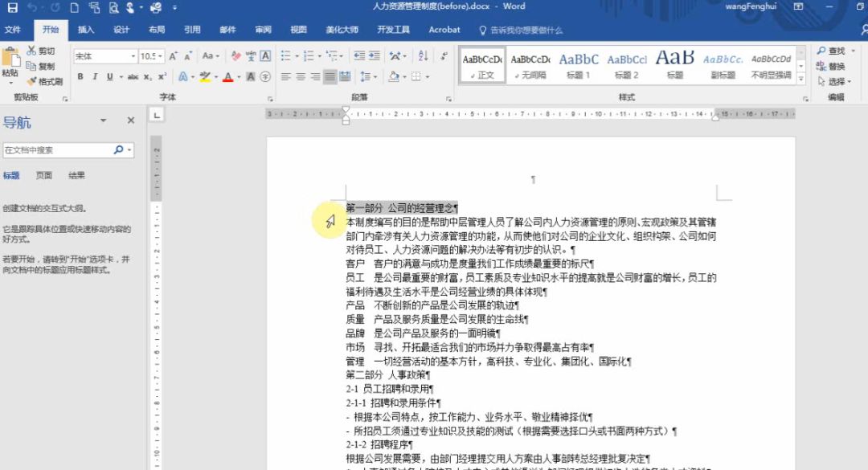Viewport: 868px width, 470px height.
Task: Apply text highlight color
Action: coord(207,76)
